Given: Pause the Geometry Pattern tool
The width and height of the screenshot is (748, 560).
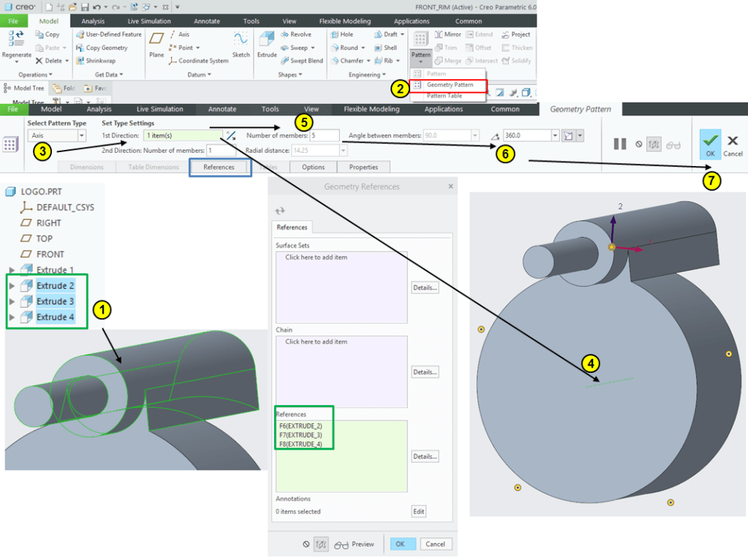Looking at the screenshot, I should (619, 144).
